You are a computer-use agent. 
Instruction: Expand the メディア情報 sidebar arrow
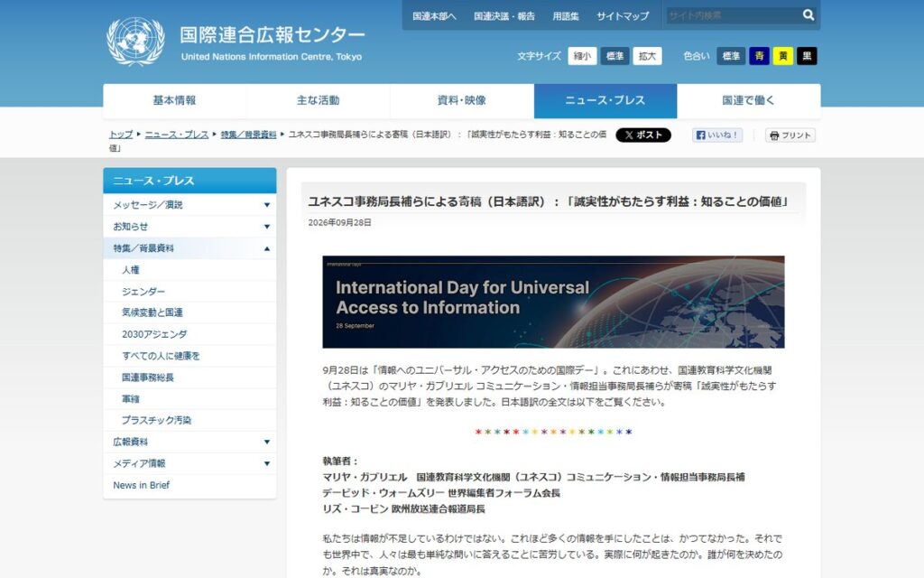coord(267,463)
